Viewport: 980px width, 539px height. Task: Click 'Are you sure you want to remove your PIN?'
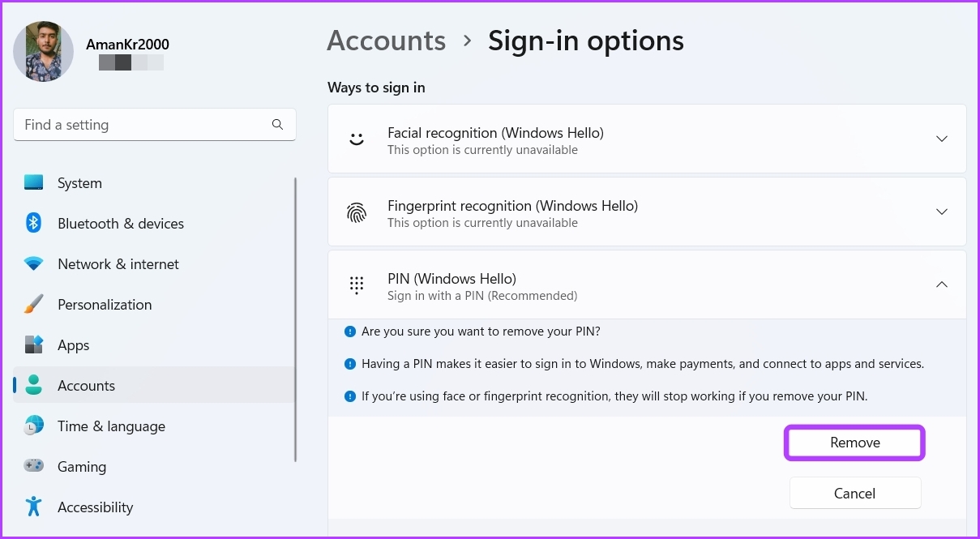point(481,332)
